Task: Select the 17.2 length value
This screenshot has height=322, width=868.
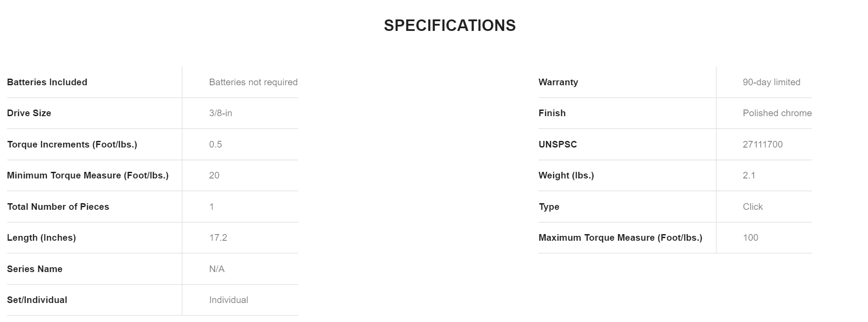Action: [x=218, y=238]
